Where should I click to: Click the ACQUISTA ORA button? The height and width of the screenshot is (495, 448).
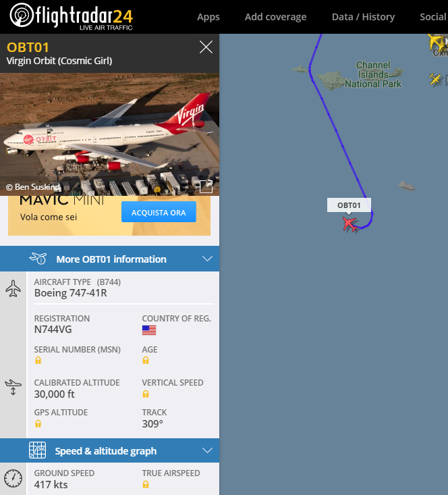[159, 212]
